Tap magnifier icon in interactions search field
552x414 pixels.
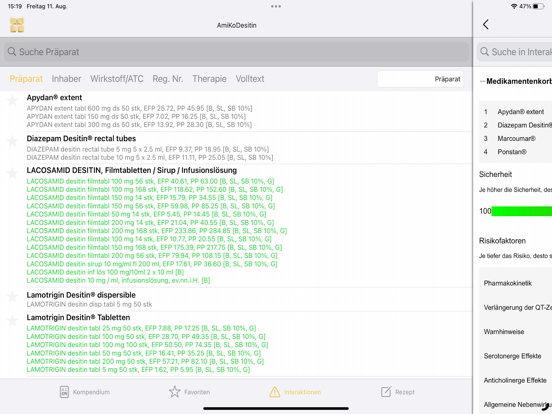pos(484,52)
